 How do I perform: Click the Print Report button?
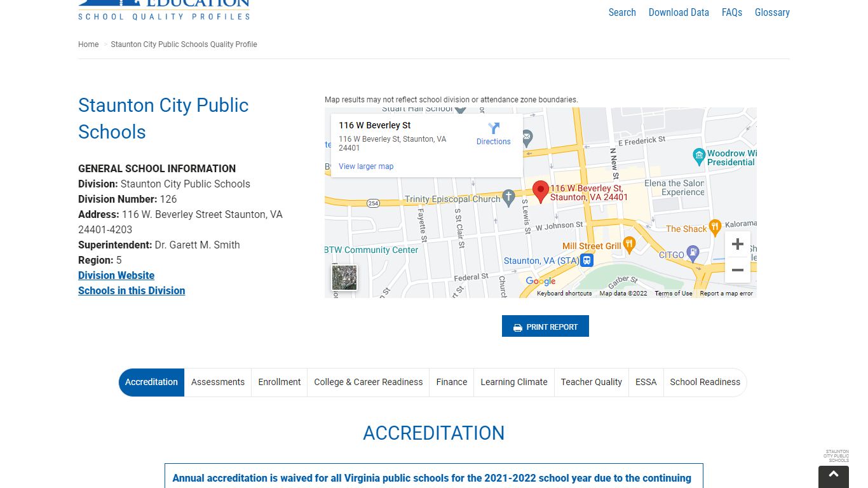pos(545,326)
